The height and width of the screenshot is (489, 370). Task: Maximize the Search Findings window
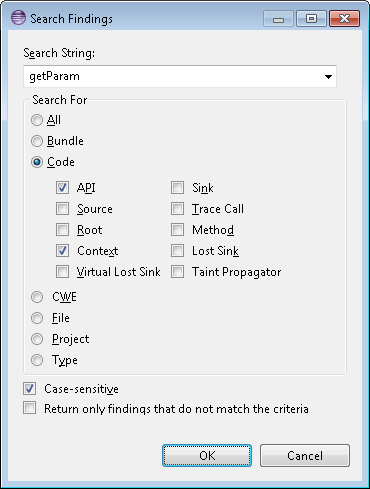click(311, 19)
